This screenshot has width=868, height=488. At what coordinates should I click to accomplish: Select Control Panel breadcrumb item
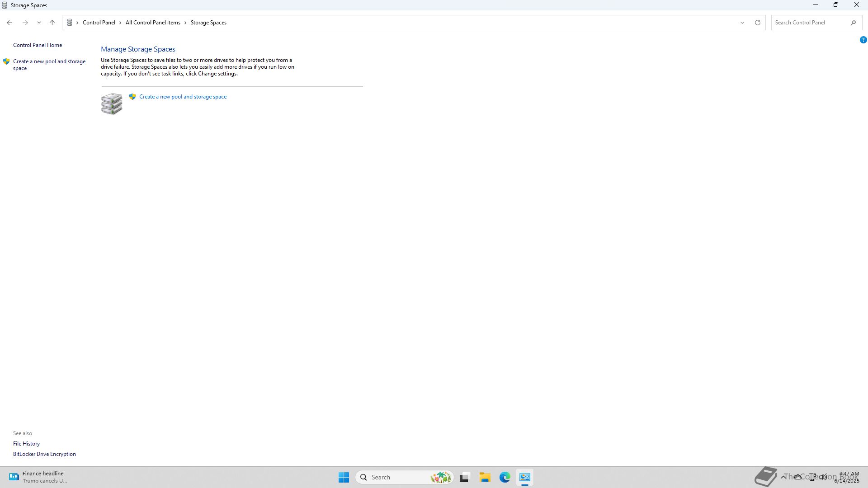pyautogui.click(x=99, y=23)
